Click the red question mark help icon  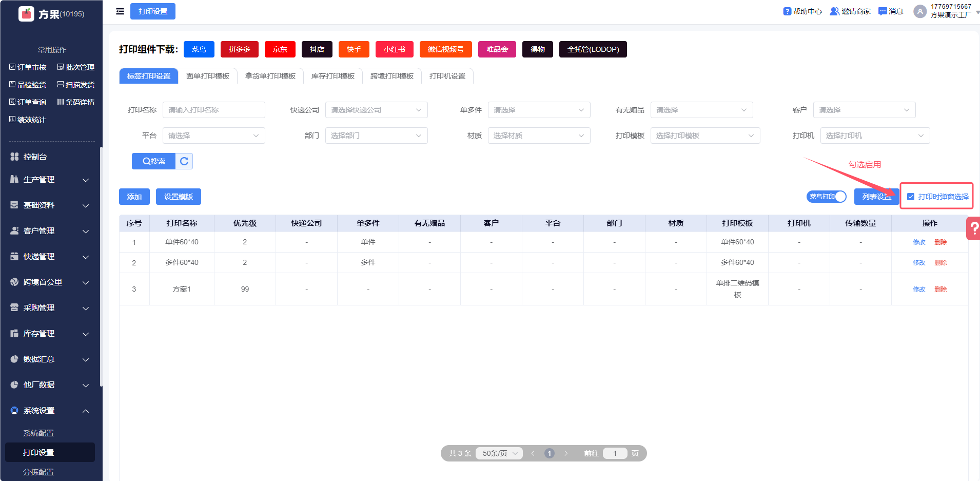(973, 228)
